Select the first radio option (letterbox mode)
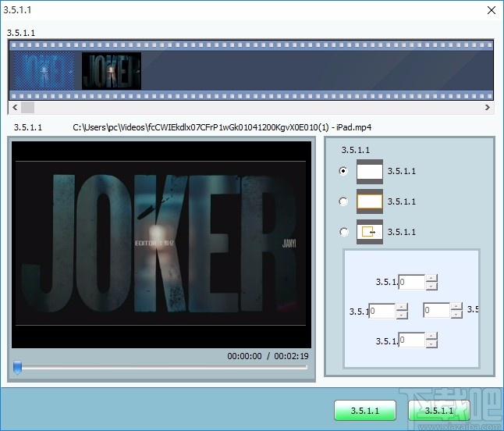504x431 pixels. pos(343,171)
